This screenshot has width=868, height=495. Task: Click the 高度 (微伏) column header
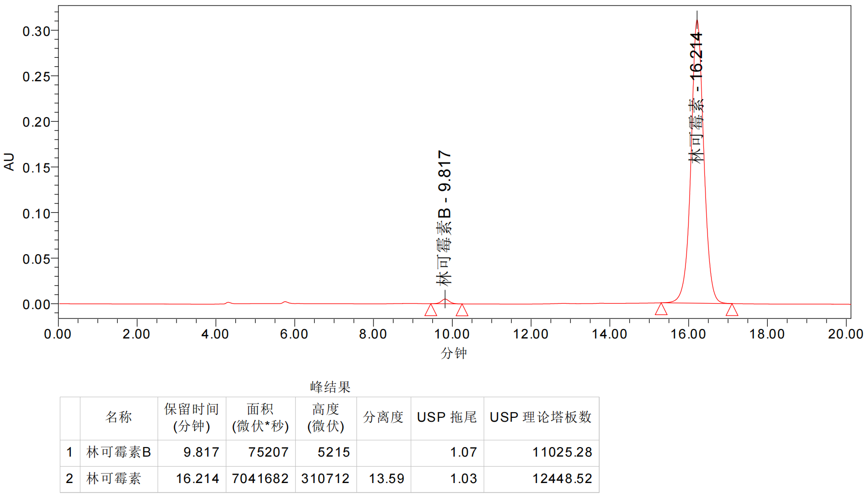326,417
